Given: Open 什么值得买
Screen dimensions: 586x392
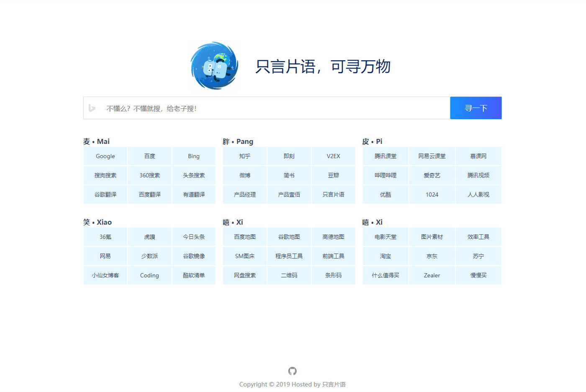Looking at the screenshot, I should [386, 275].
